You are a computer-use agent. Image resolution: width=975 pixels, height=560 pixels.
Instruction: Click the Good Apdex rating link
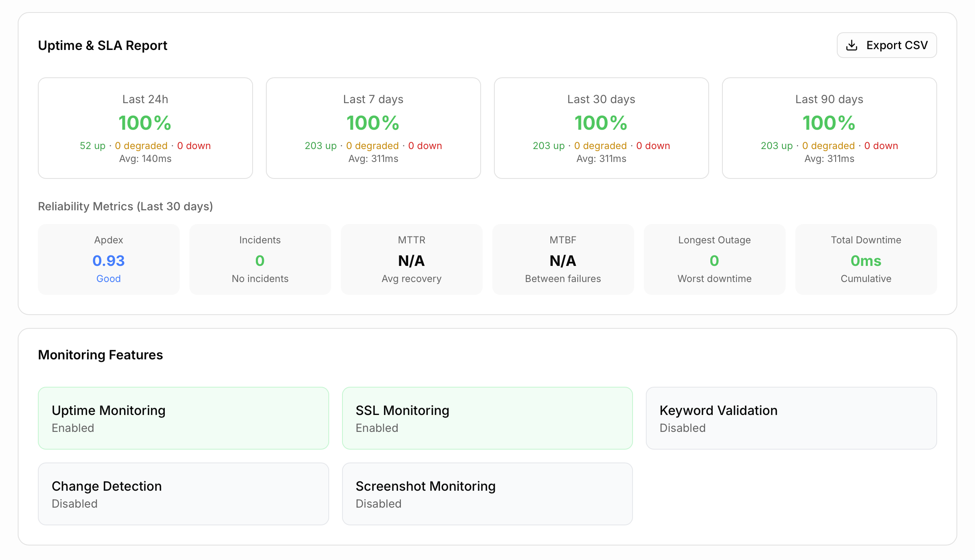108,278
